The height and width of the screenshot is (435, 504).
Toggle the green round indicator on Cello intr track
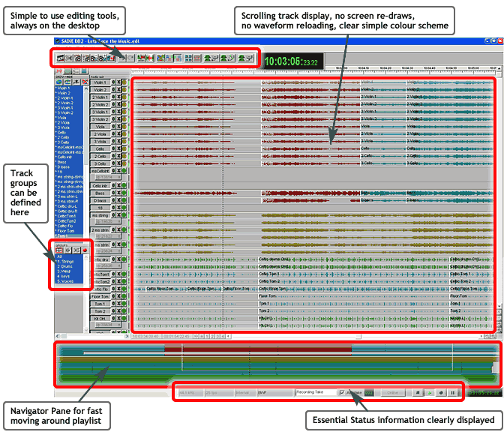[x=124, y=185]
